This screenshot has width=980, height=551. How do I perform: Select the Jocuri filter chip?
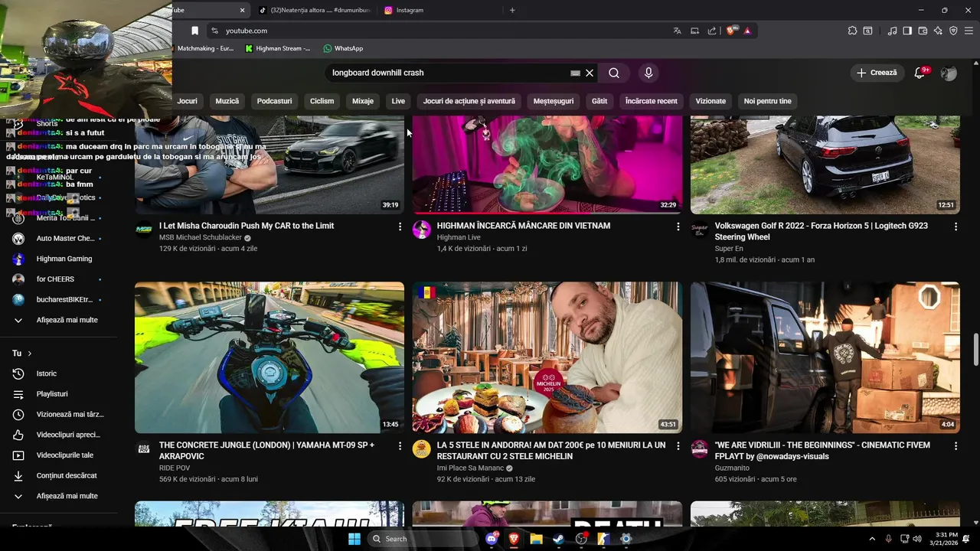tap(188, 101)
